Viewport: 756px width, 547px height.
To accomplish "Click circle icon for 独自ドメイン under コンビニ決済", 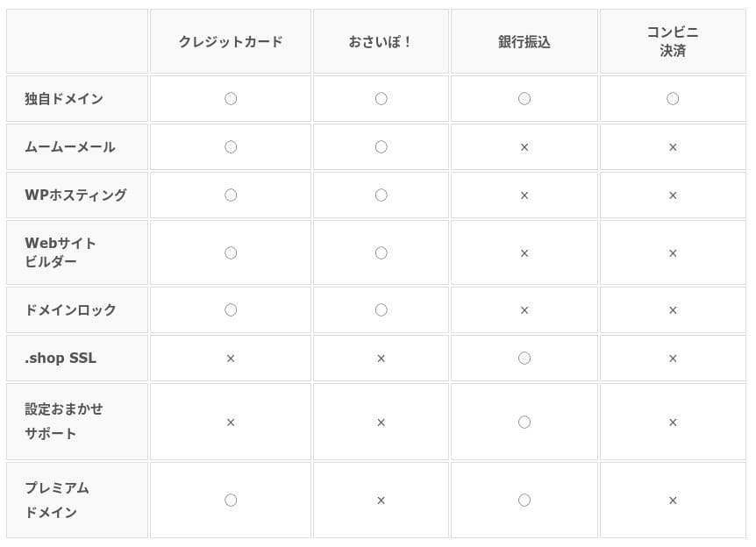I will [673, 99].
